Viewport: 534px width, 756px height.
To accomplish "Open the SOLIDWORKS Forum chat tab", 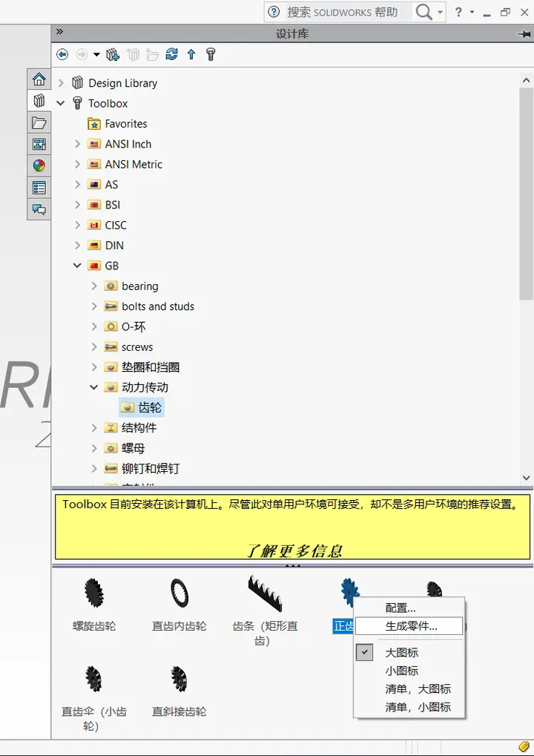I will coord(39,209).
